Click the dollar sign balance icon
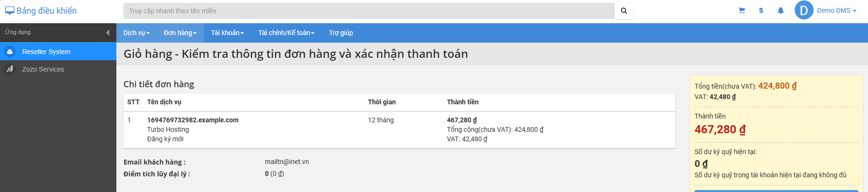 click(x=761, y=10)
